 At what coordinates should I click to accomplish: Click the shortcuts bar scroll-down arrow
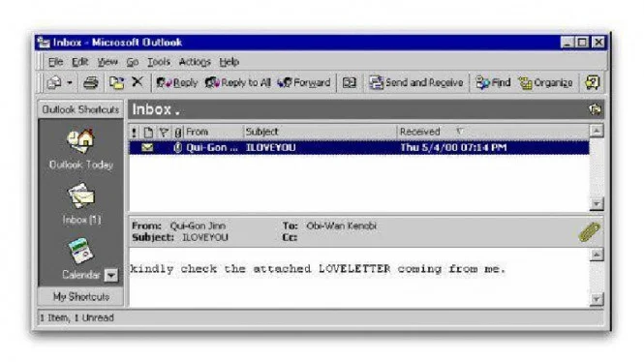tap(111, 275)
